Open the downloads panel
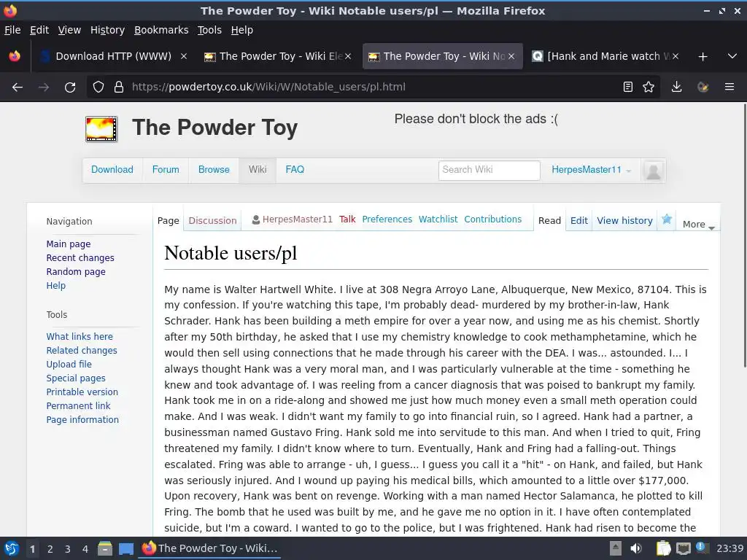The image size is (747, 560). click(676, 87)
